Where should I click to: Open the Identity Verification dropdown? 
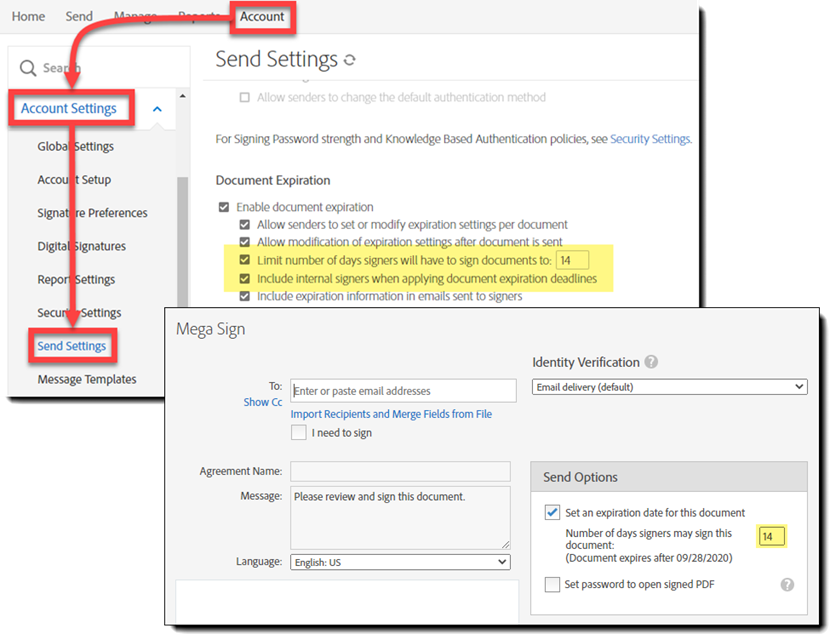coord(669,386)
